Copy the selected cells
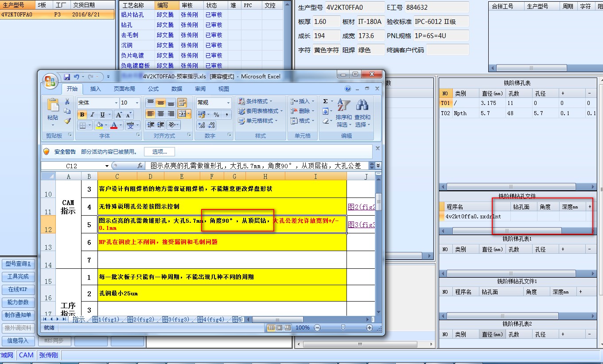The width and height of the screenshot is (603, 364). (67, 111)
